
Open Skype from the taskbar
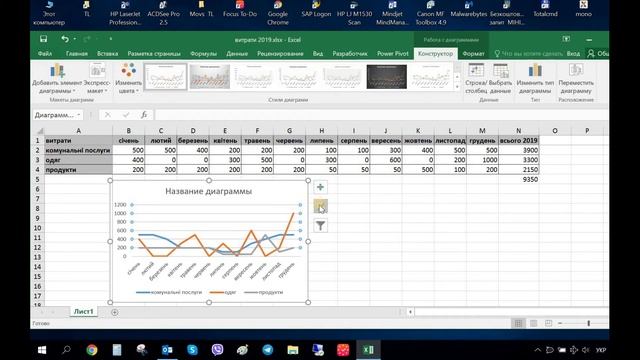192,350
